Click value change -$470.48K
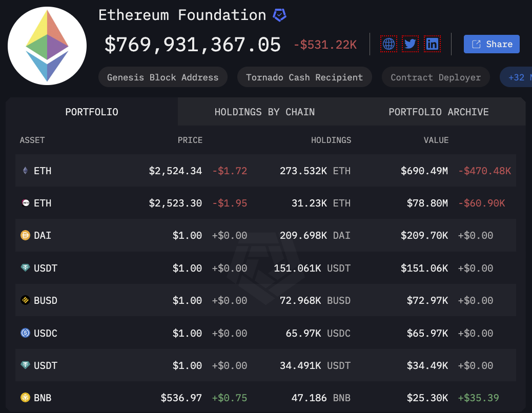Image resolution: width=532 pixels, height=413 pixels. [484, 171]
